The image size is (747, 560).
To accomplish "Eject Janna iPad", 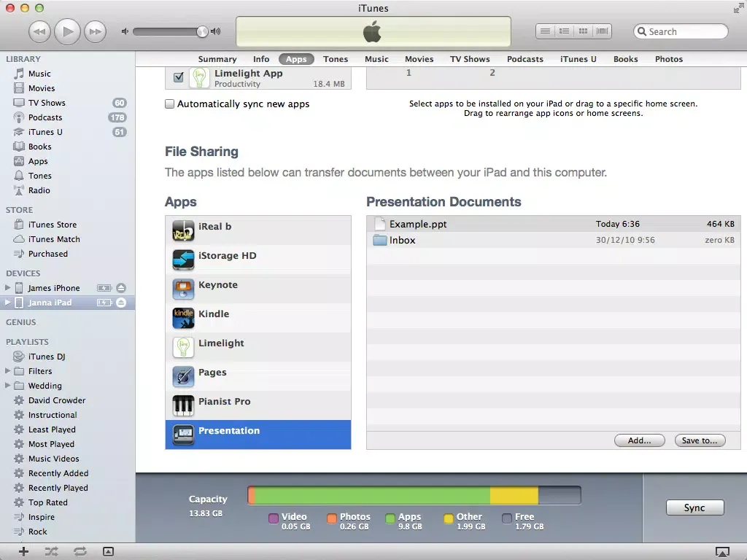I will tap(121, 303).
